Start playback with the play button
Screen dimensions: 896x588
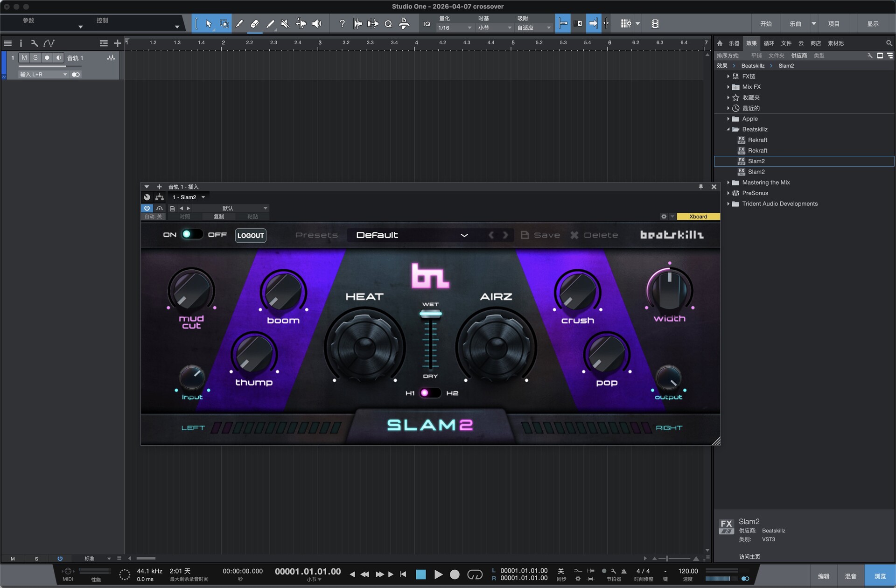coord(438,574)
